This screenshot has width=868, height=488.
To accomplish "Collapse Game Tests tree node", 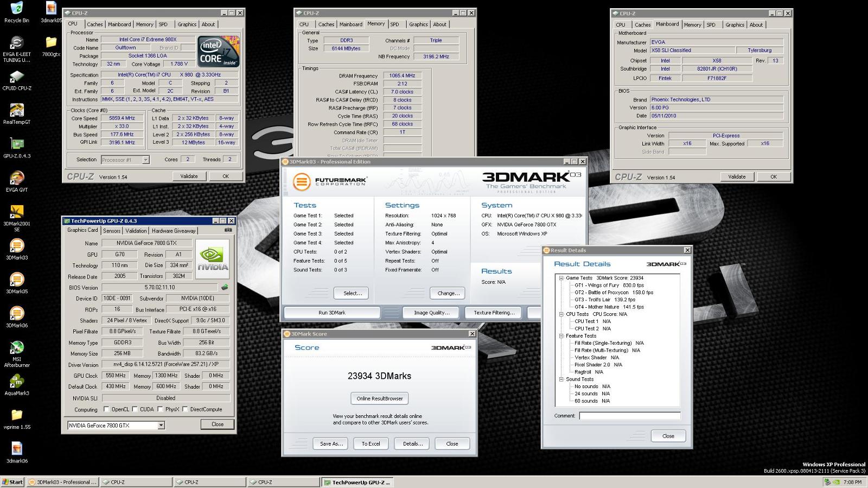I will point(561,278).
